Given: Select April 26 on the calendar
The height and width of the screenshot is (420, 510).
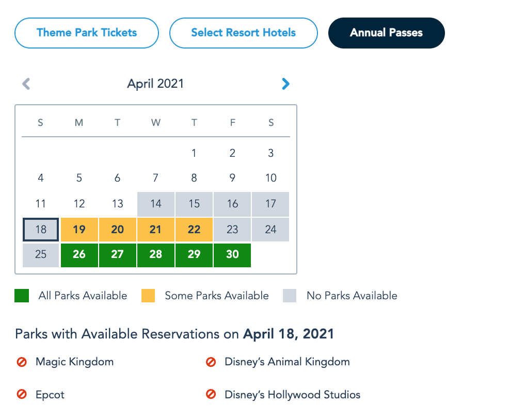Looking at the screenshot, I should [79, 255].
